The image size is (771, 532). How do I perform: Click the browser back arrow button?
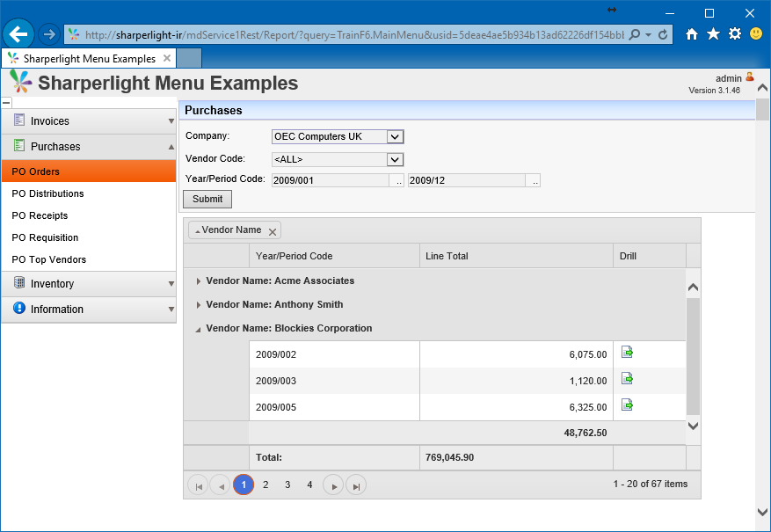tap(18, 34)
